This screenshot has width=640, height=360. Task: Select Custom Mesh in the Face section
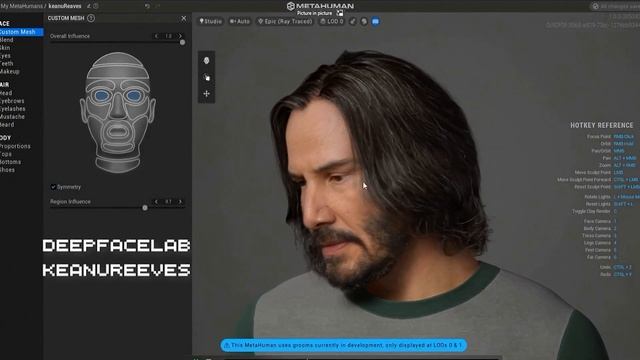[21, 32]
